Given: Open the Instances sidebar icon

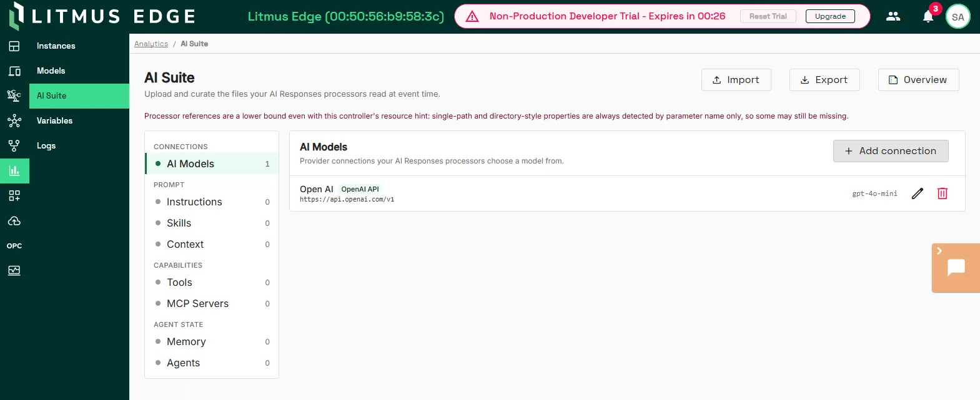Looking at the screenshot, I should (14, 46).
